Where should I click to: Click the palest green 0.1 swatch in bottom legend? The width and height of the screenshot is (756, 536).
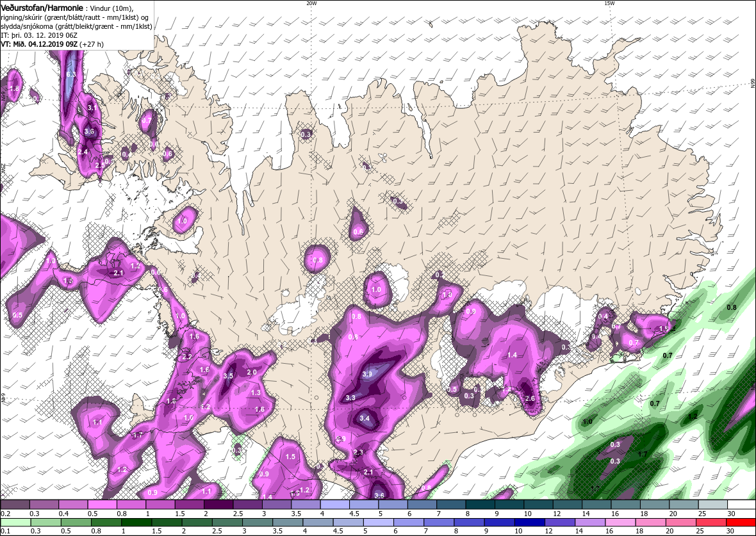click(x=16, y=523)
